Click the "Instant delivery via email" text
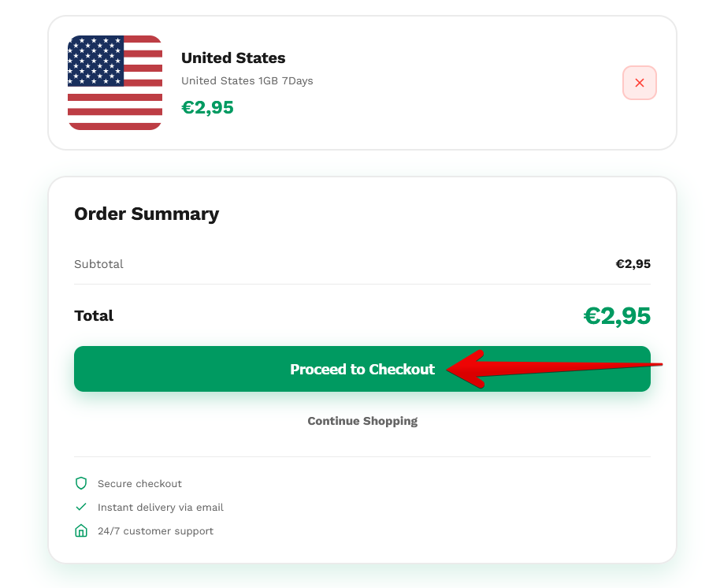The height and width of the screenshot is (588, 709). click(161, 508)
